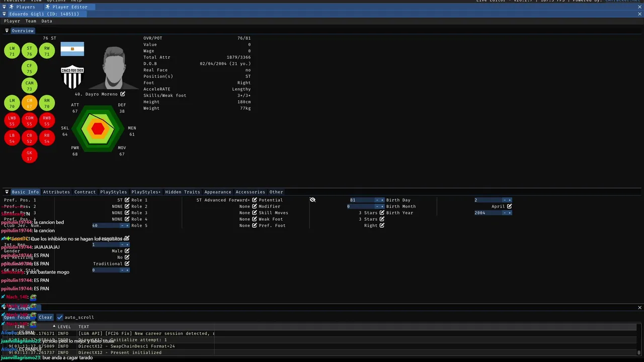Open the Team menu
This screenshot has width=644, height=362.
(x=31, y=21)
